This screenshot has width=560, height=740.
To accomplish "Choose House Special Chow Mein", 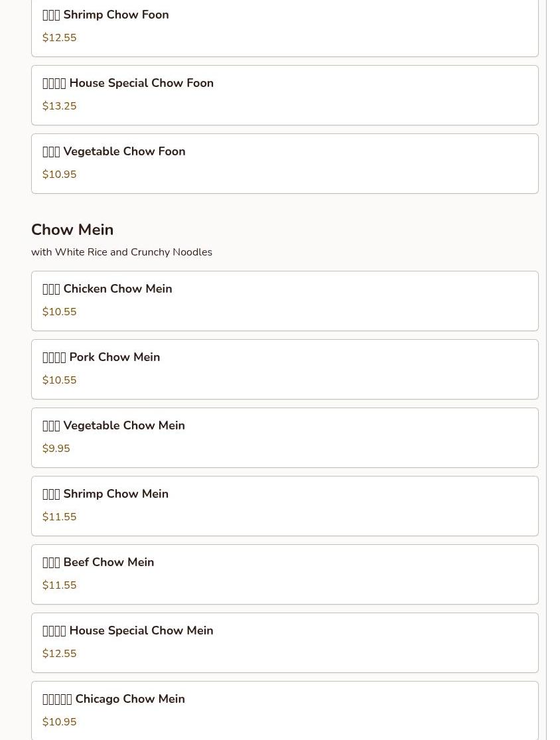I will 285,643.
